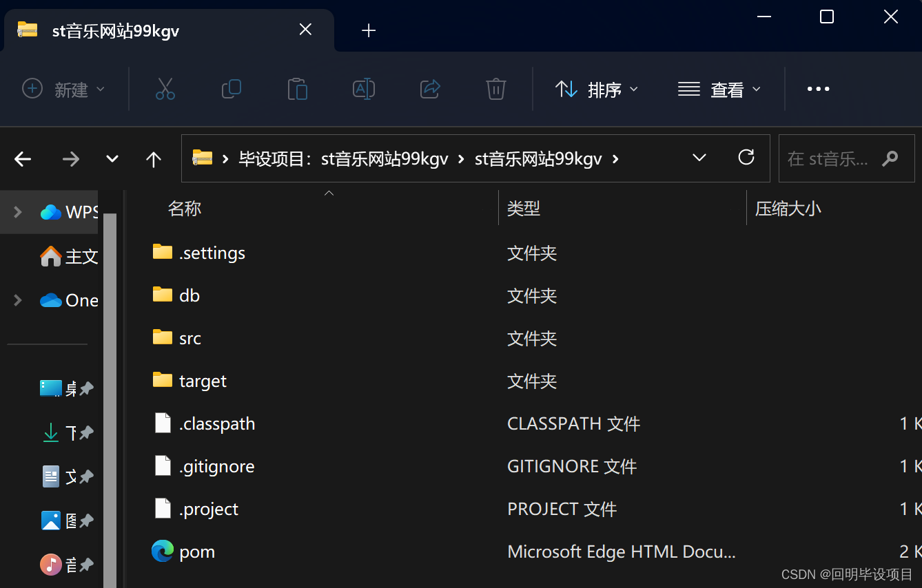The width and height of the screenshot is (922, 588).
Task: Click the .gitignore file icon
Action: point(163,465)
